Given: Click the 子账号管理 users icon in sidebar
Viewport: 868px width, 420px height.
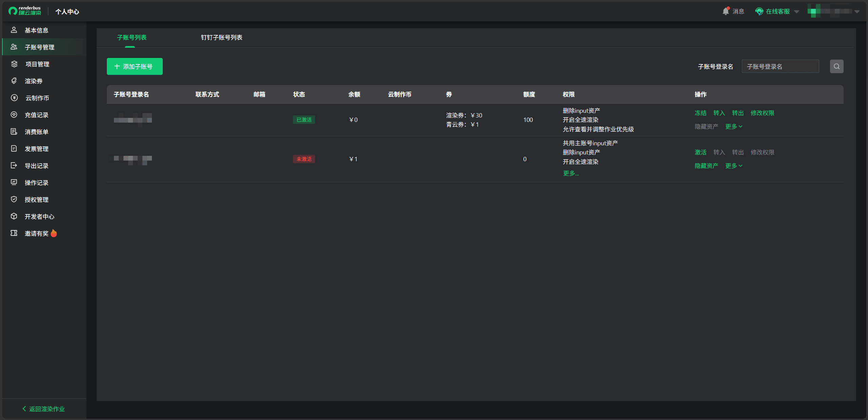Looking at the screenshot, I should (14, 47).
